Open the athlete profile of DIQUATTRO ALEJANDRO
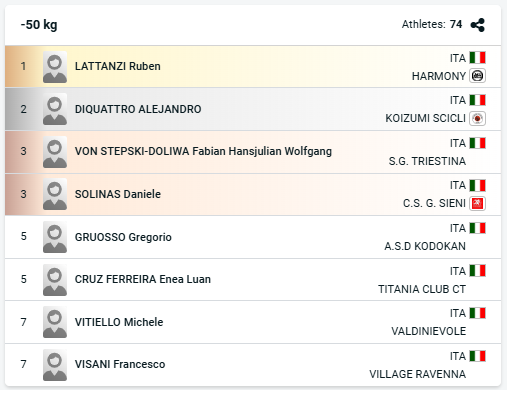The width and height of the screenshot is (514, 405). click(x=138, y=109)
